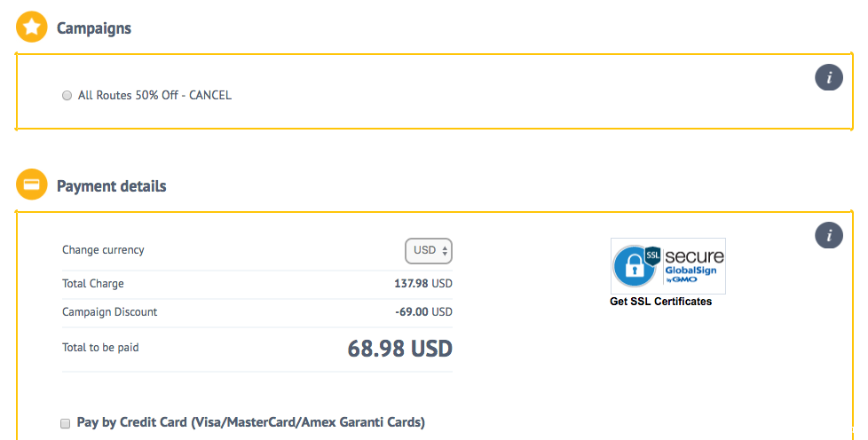Click the Total Charge row label
The width and height of the screenshot is (868, 440).
click(93, 284)
